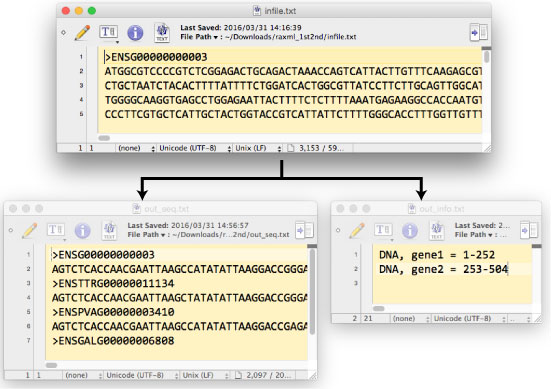
Task: Toggle split view icon in out_info.txt window
Action: 529,230
